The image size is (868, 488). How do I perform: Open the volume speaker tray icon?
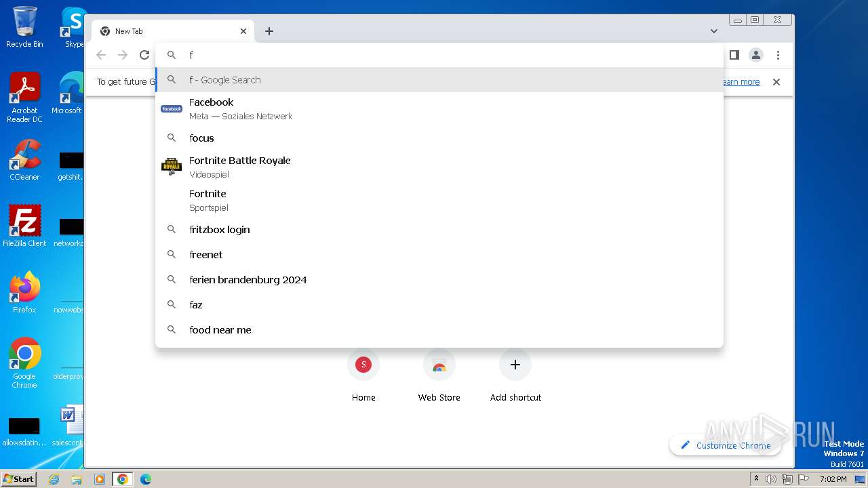coord(771,479)
